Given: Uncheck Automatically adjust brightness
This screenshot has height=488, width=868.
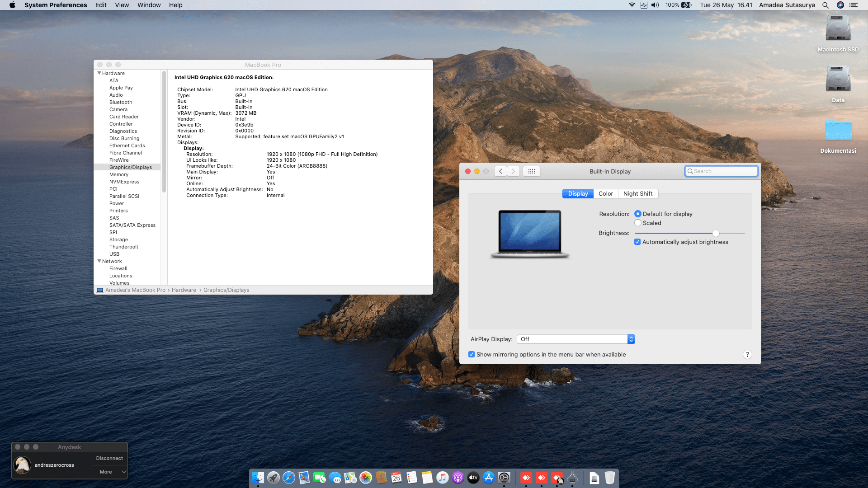Looking at the screenshot, I should (x=637, y=242).
